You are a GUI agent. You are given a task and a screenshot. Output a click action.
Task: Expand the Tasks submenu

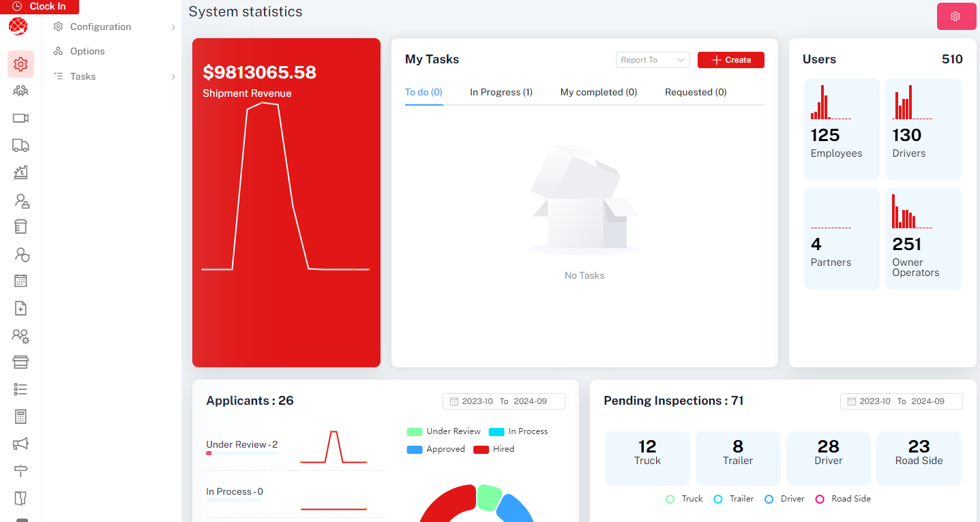click(x=114, y=76)
